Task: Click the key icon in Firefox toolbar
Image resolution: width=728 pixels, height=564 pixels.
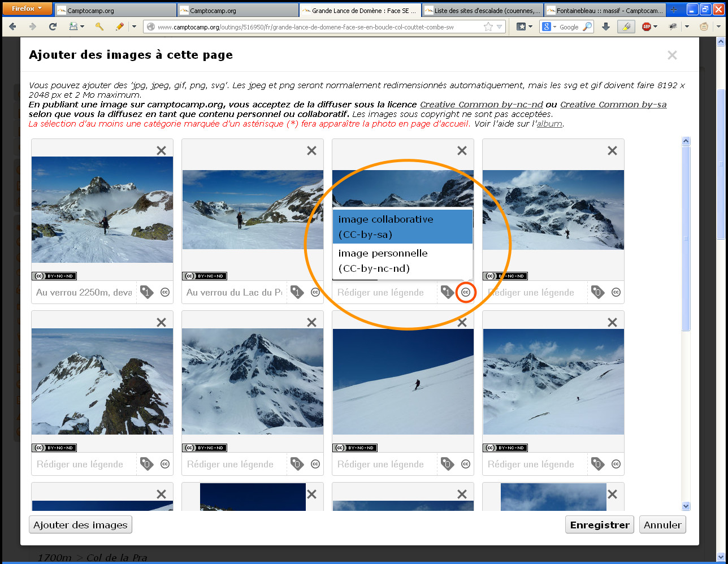Action: coord(99,27)
